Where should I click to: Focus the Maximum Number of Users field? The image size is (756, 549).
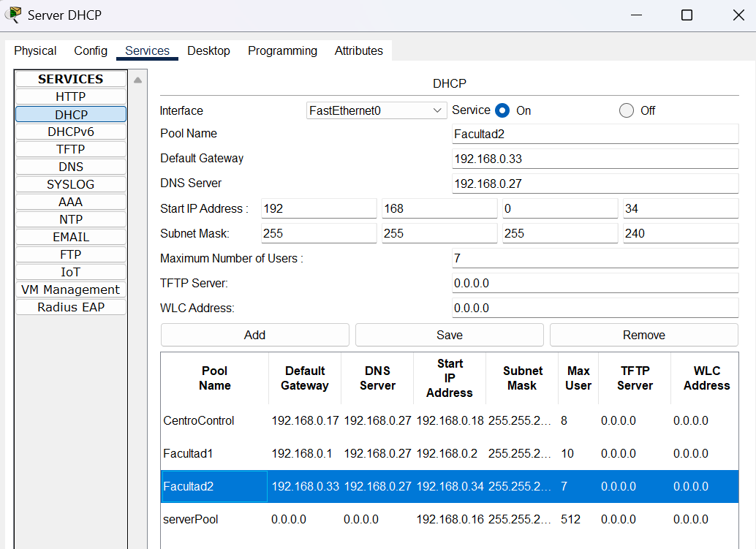pos(595,258)
